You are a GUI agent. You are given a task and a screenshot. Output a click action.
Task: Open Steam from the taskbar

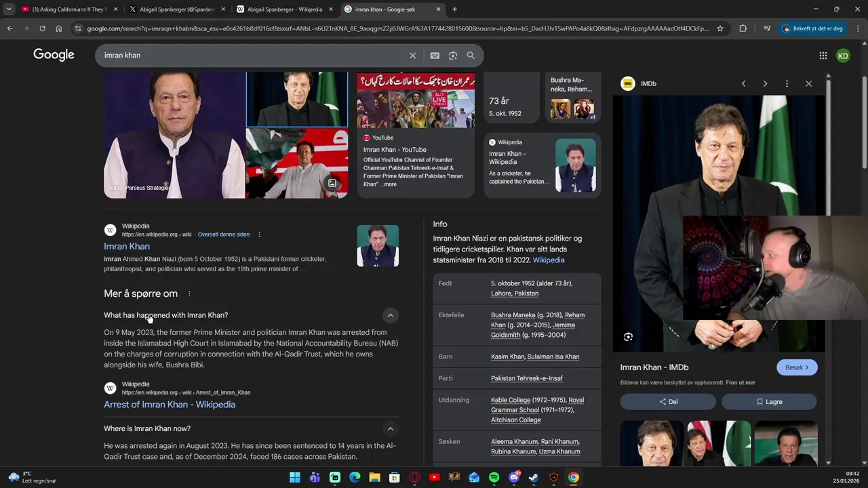coord(534,477)
